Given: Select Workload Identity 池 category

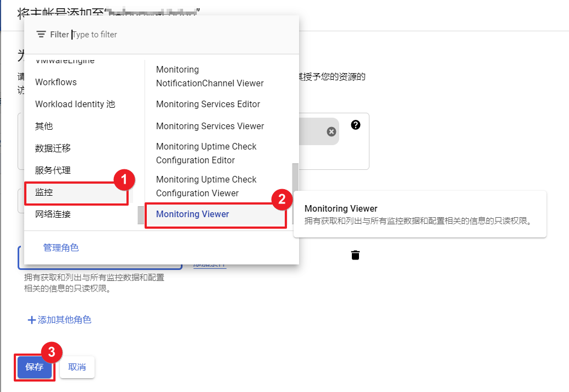Looking at the screenshot, I should (x=75, y=104).
